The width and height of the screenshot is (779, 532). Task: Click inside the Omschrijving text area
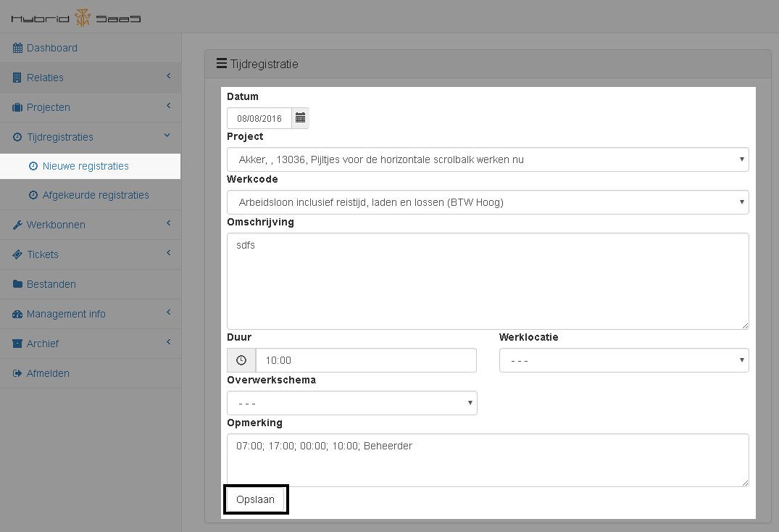(x=488, y=281)
